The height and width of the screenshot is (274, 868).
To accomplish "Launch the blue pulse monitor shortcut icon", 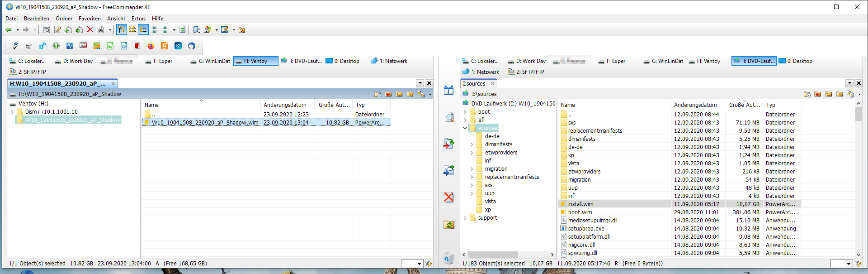I will (70, 46).
